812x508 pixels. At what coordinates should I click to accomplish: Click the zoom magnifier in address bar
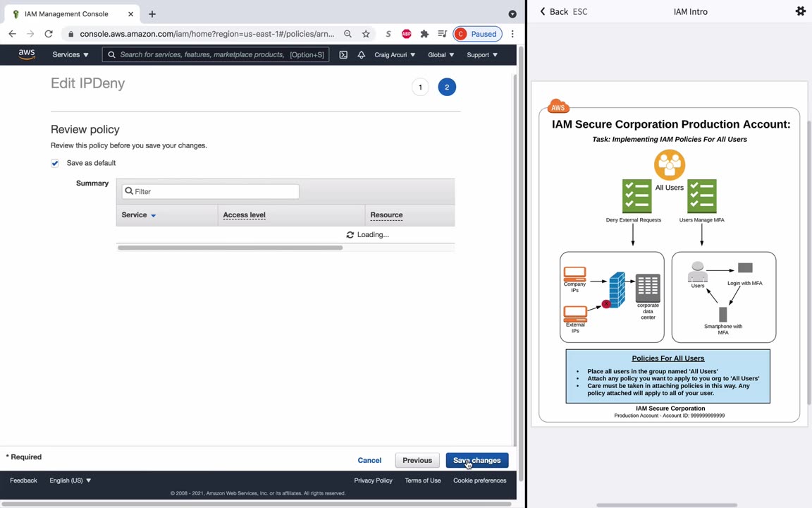[348, 34]
